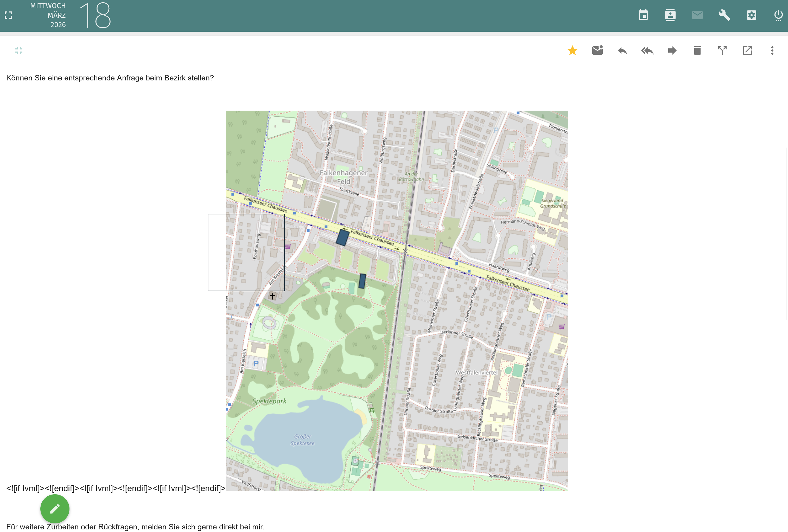
Task: Open the Calendar module
Action: (x=643, y=15)
